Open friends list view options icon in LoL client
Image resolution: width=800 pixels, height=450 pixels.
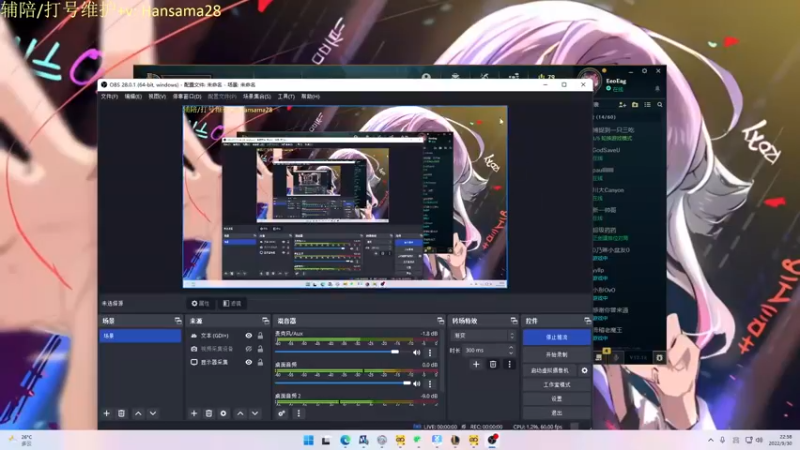click(647, 105)
